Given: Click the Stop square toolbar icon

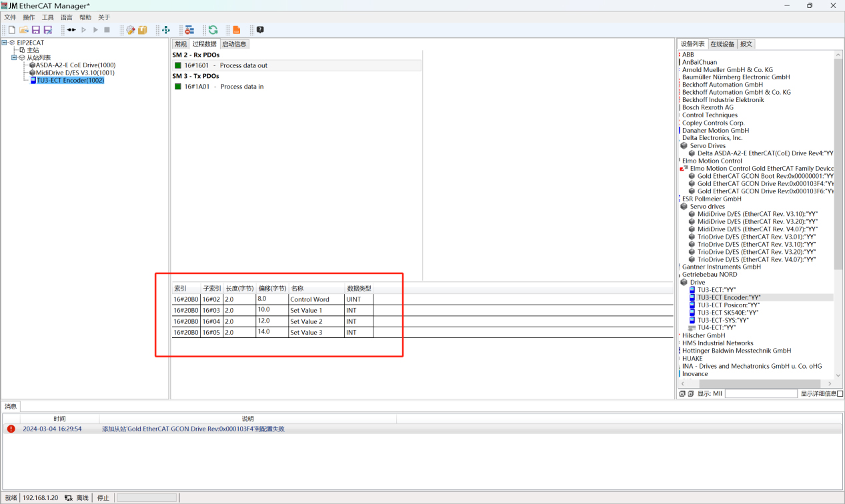Looking at the screenshot, I should click(107, 30).
